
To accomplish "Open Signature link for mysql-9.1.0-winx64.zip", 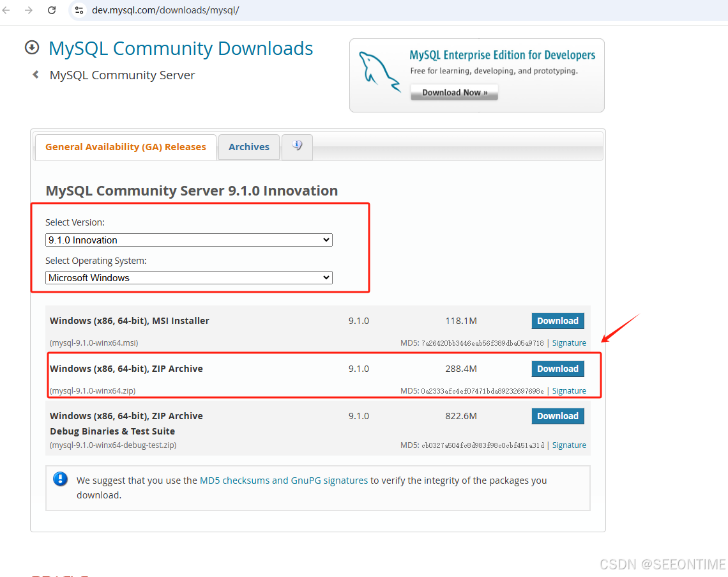I will (x=569, y=390).
